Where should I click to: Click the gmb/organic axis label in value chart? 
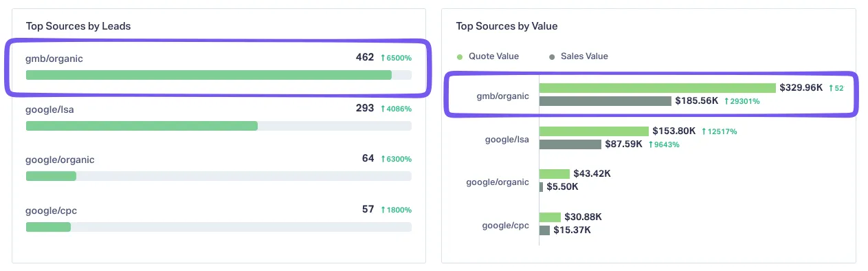[x=502, y=96]
